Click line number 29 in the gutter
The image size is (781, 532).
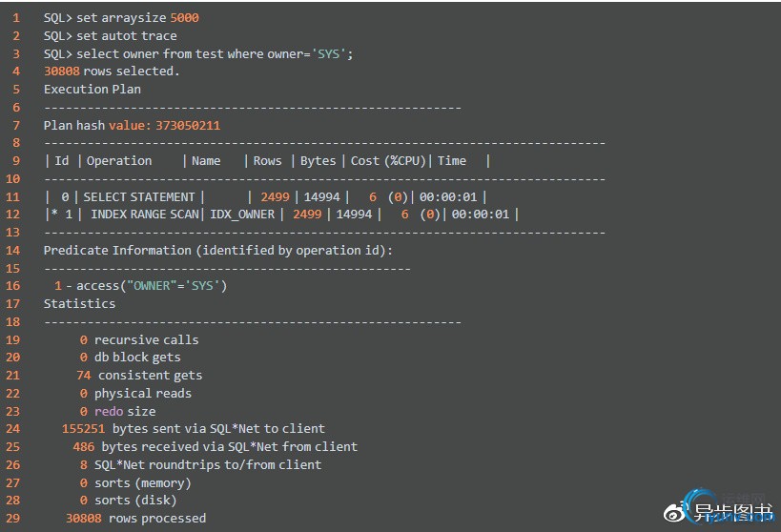click(16, 519)
